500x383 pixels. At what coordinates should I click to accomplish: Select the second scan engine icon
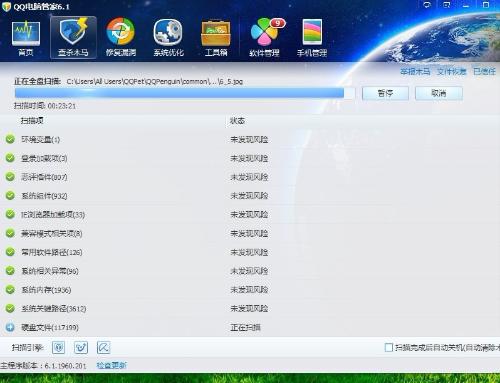click(x=81, y=347)
